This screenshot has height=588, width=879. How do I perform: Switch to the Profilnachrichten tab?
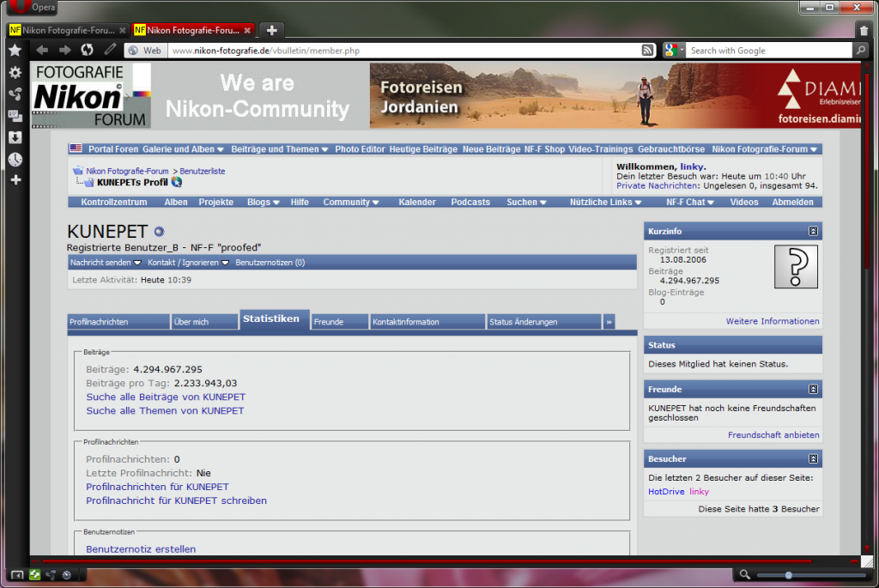click(118, 322)
